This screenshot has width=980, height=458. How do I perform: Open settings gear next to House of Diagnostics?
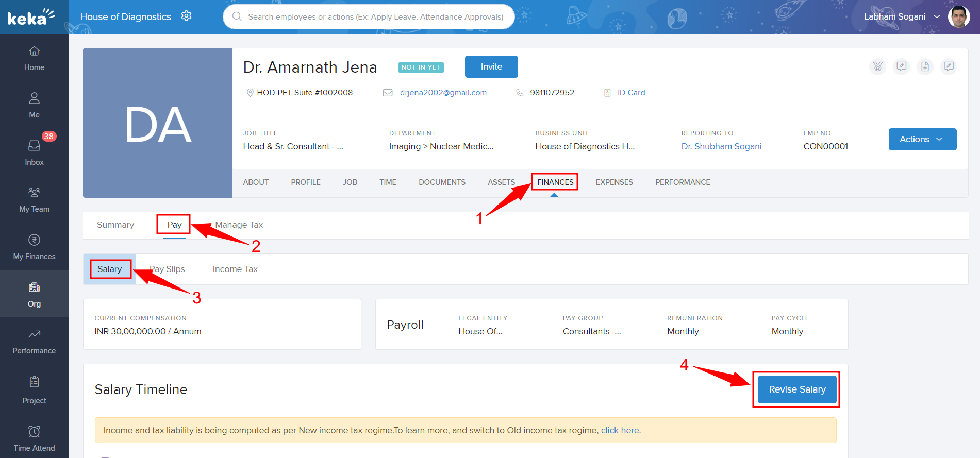pos(186,16)
